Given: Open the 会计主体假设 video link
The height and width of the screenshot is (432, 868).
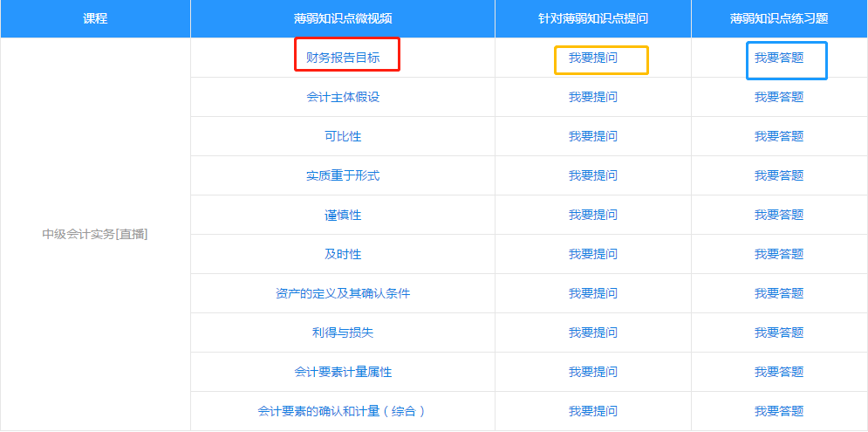Looking at the screenshot, I should [x=343, y=97].
